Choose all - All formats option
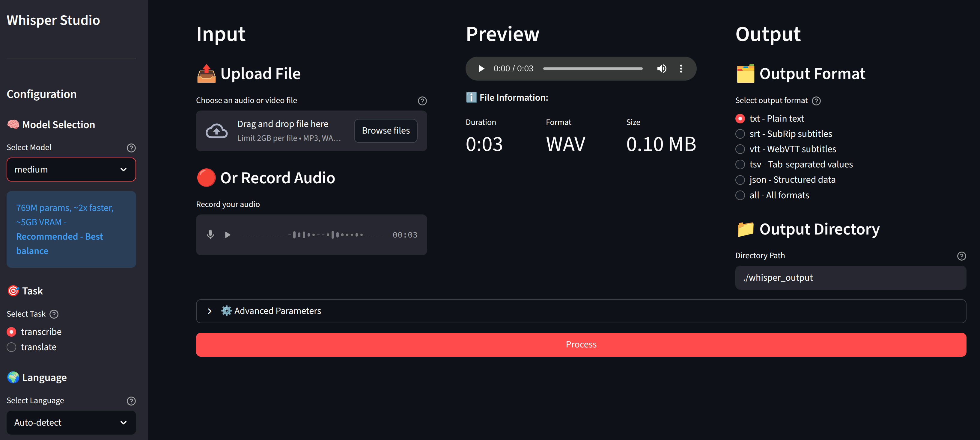 [x=772, y=195]
